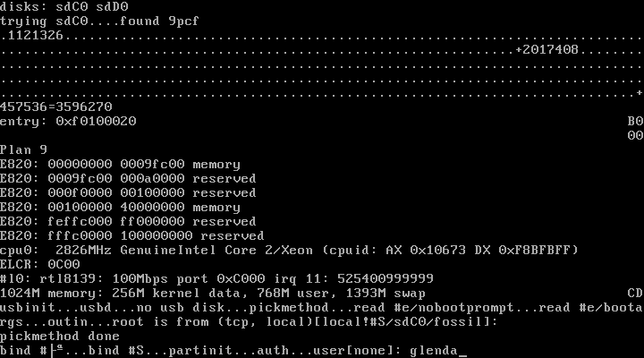Click the '+2017408' number in dotted line
The image size is (644, 358).
point(548,49)
